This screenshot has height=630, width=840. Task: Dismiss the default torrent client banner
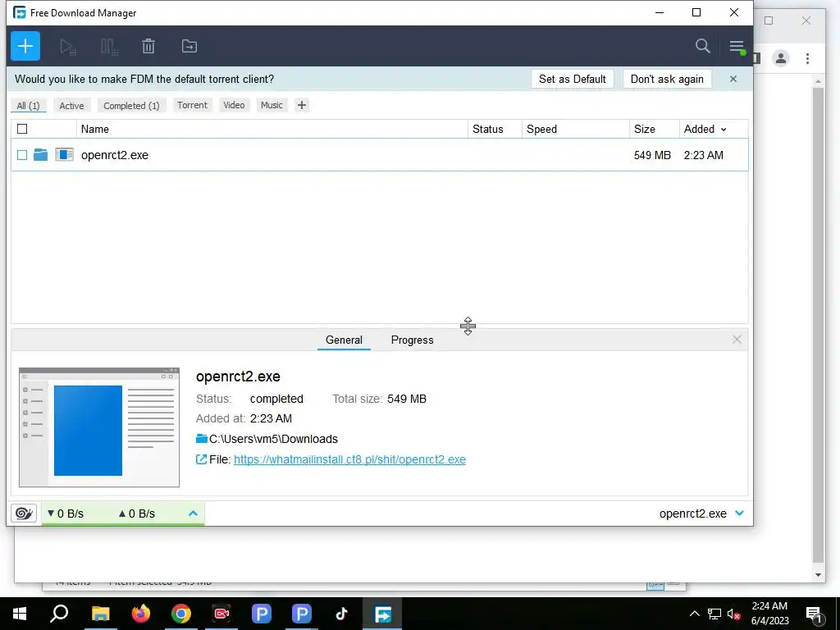click(x=733, y=79)
